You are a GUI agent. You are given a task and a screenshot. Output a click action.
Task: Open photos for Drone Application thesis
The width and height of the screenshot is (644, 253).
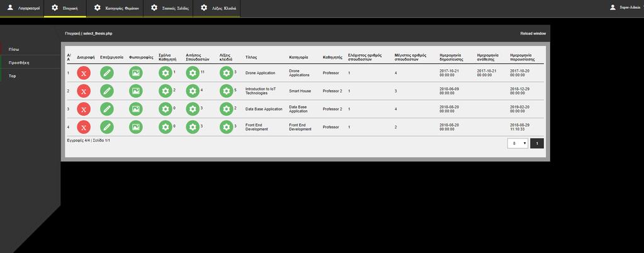pyautogui.click(x=136, y=73)
